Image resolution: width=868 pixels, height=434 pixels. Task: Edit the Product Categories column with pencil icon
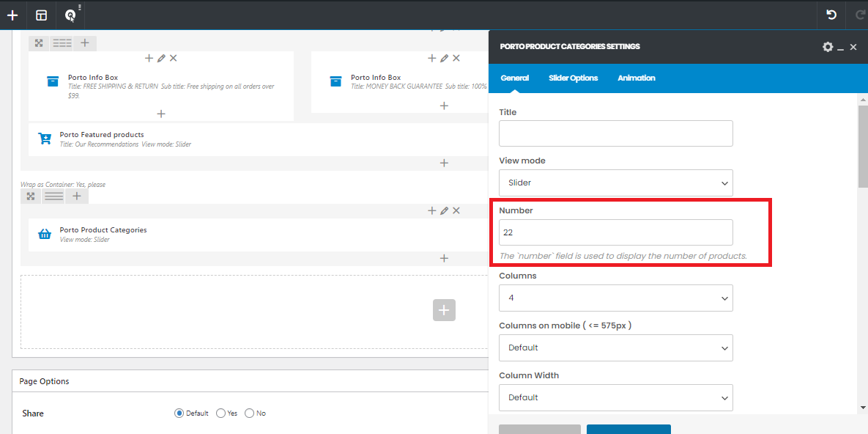click(x=444, y=210)
